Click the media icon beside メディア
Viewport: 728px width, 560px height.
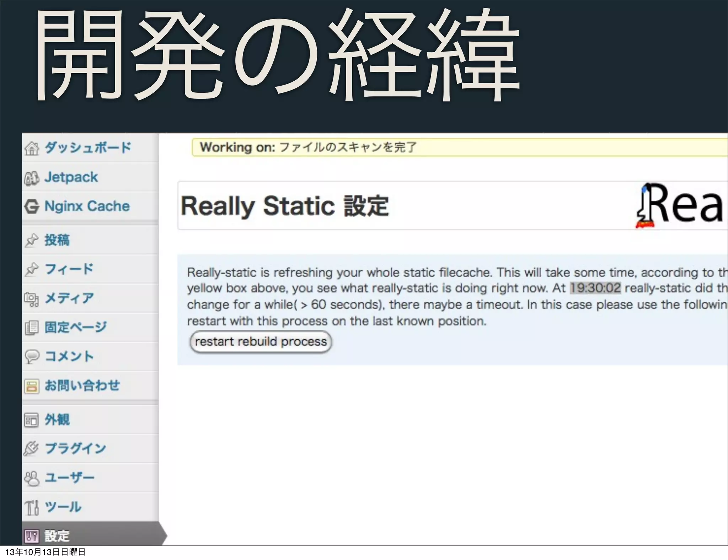(32, 299)
